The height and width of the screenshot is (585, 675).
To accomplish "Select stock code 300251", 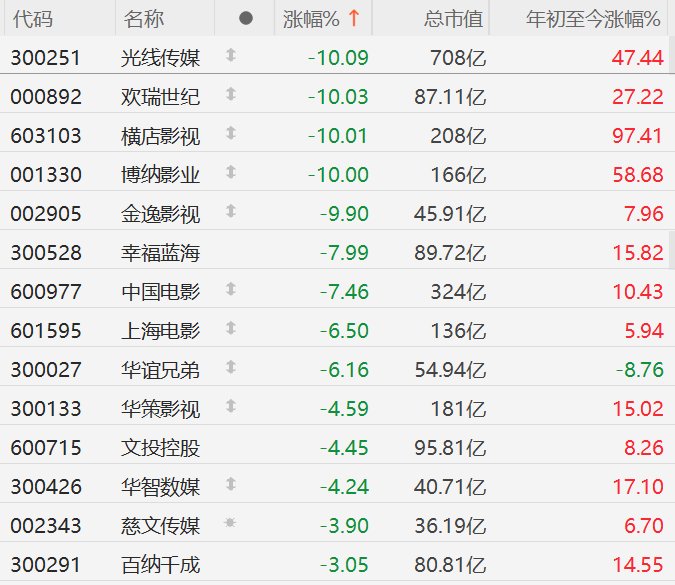I will point(46,58).
